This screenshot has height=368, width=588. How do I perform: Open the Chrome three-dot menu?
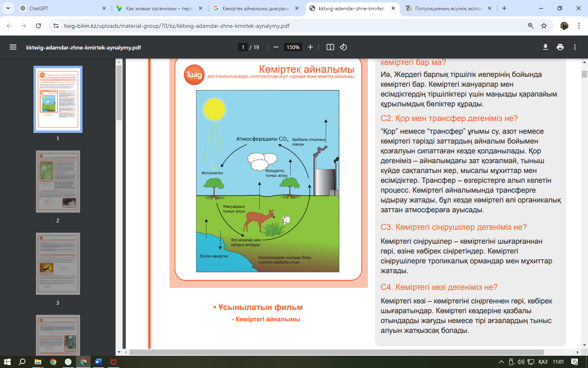tap(579, 26)
